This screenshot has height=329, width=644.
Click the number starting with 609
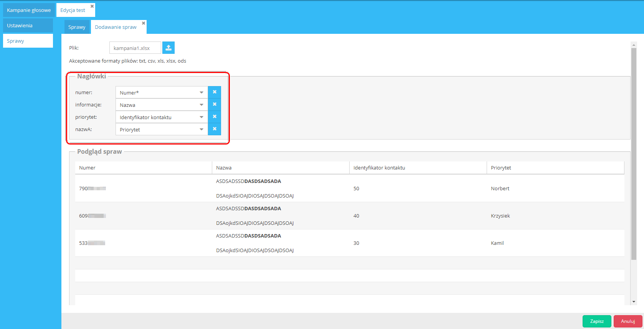[x=92, y=216]
